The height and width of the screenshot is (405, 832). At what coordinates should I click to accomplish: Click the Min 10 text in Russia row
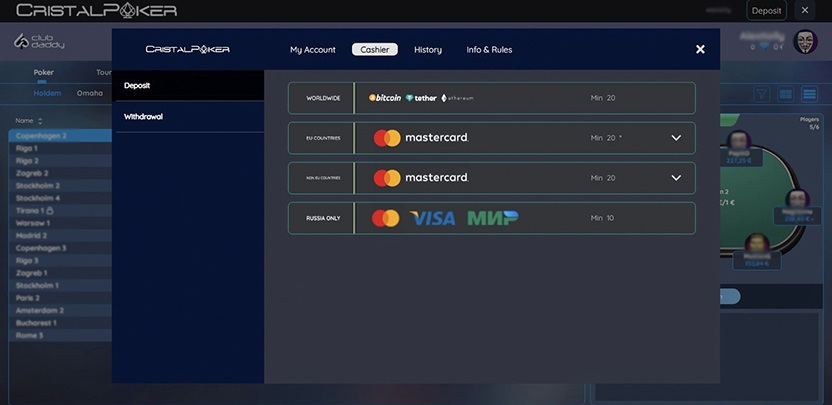pos(602,218)
